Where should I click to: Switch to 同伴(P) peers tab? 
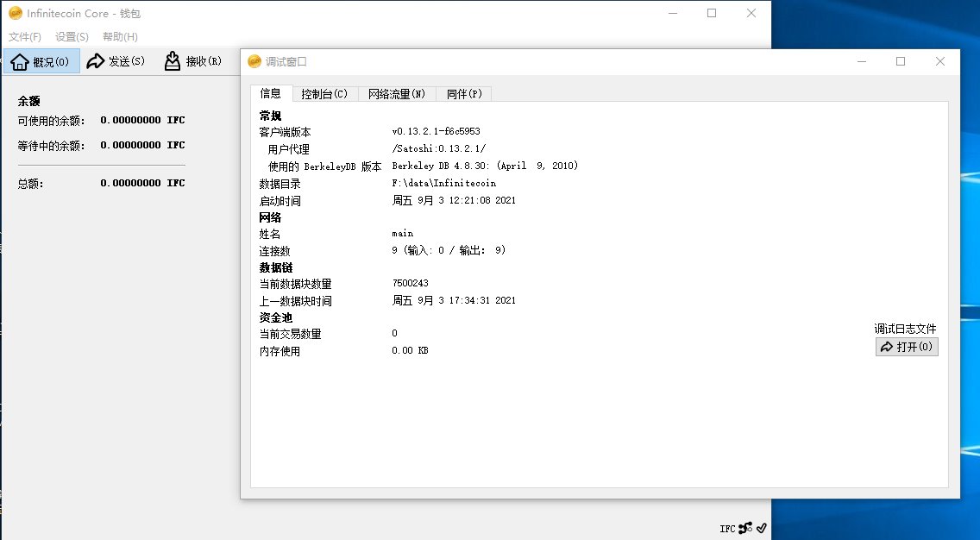(x=464, y=94)
